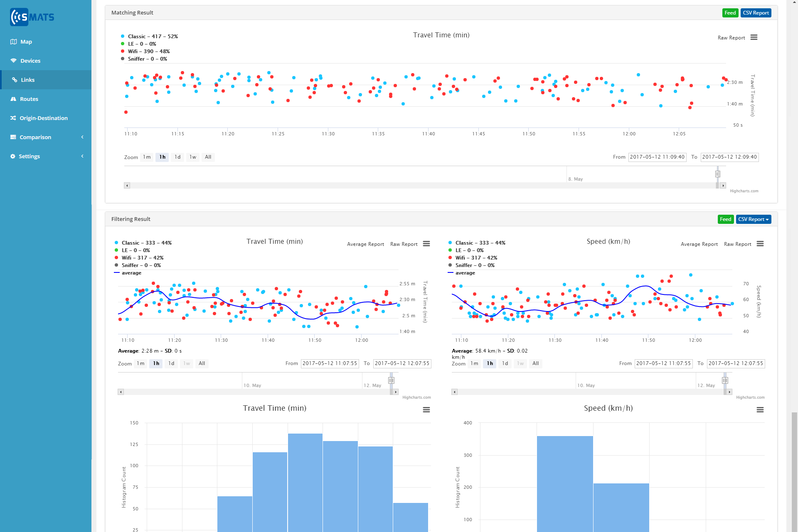Viewport: 798px width, 532px height.
Task: Toggle Wifi 390 series in Matching chart
Action: coord(145,51)
